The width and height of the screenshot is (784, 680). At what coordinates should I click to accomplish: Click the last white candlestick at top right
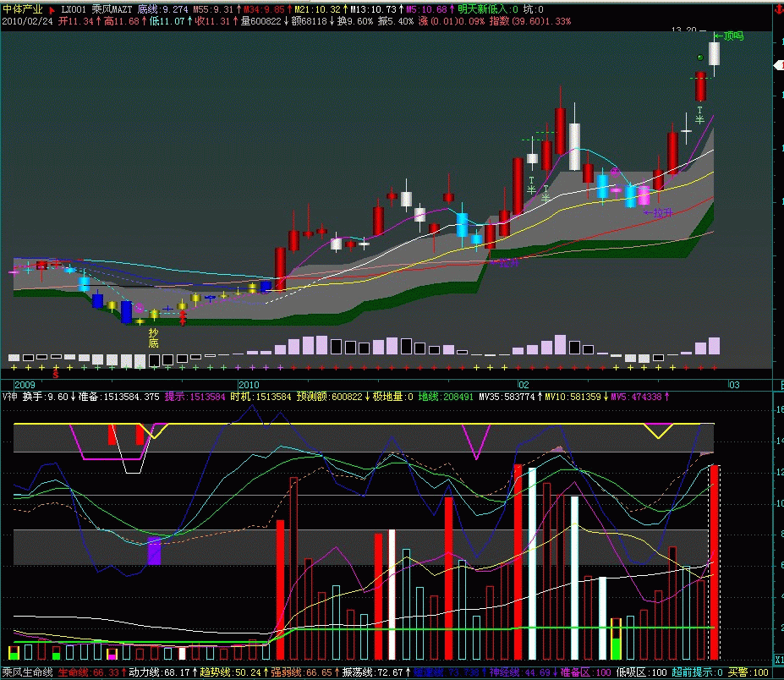[715, 54]
